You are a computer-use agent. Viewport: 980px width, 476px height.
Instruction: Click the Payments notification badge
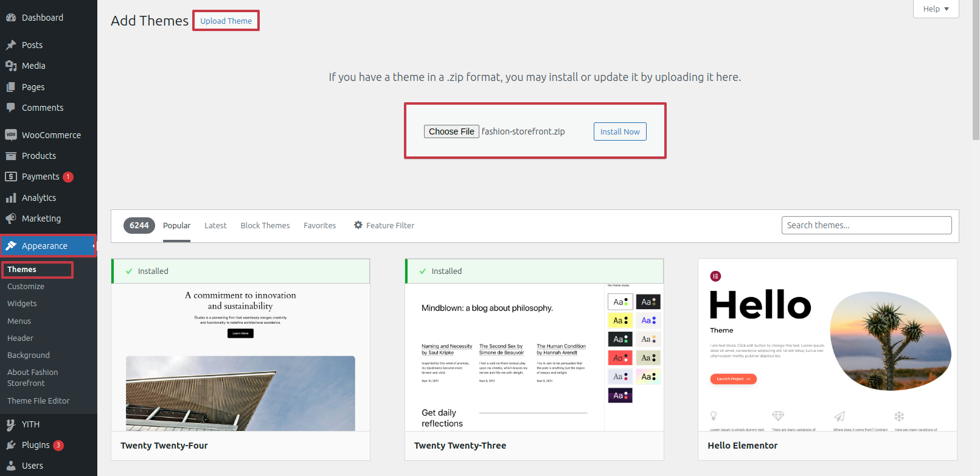tap(68, 177)
